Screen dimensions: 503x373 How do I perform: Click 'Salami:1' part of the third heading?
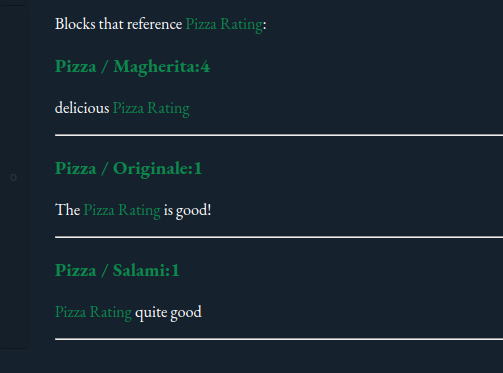click(x=146, y=270)
